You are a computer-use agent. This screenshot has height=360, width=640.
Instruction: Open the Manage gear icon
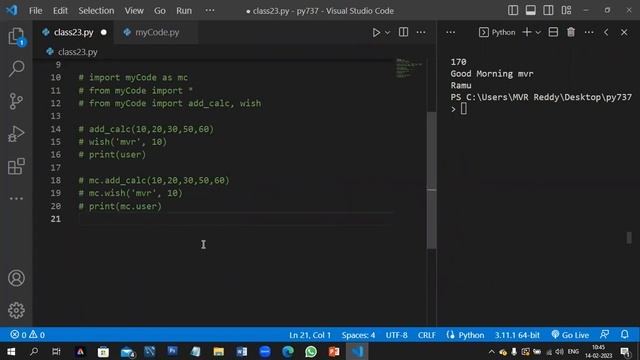pyautogui.click(x=16, y=311)
